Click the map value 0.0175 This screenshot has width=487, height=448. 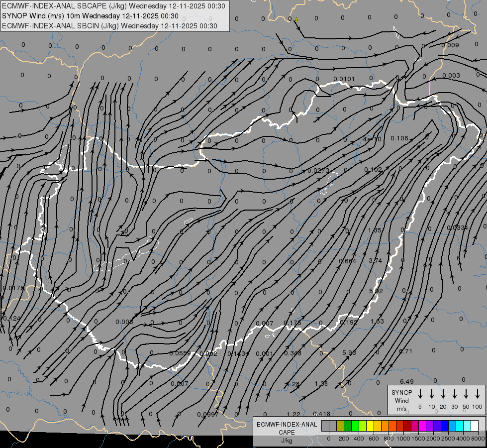point(13,288)
